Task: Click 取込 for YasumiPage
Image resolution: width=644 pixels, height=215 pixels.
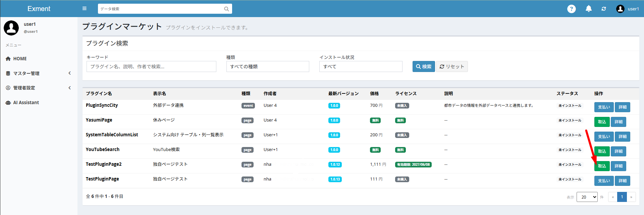Action: pos(602,122)
